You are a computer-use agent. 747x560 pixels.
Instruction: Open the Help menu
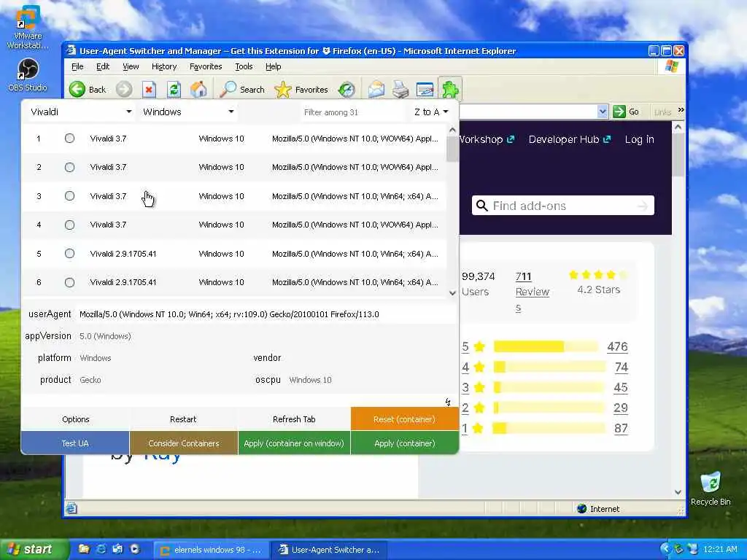coord(273,66)
